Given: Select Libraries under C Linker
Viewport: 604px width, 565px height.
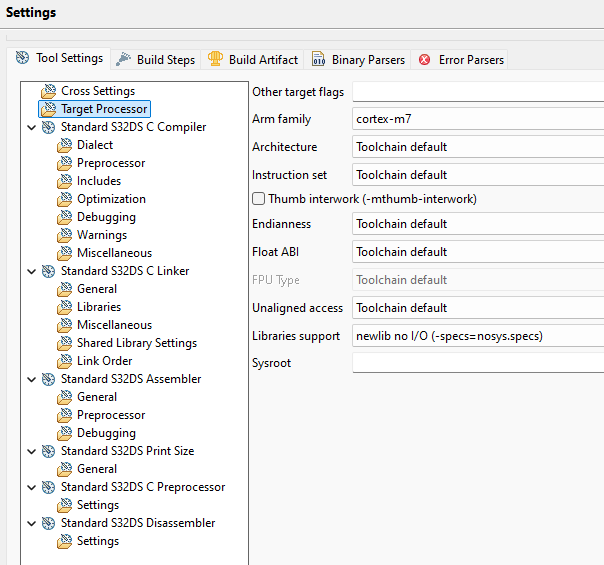Looking at the screenshot, I should 99,307.
